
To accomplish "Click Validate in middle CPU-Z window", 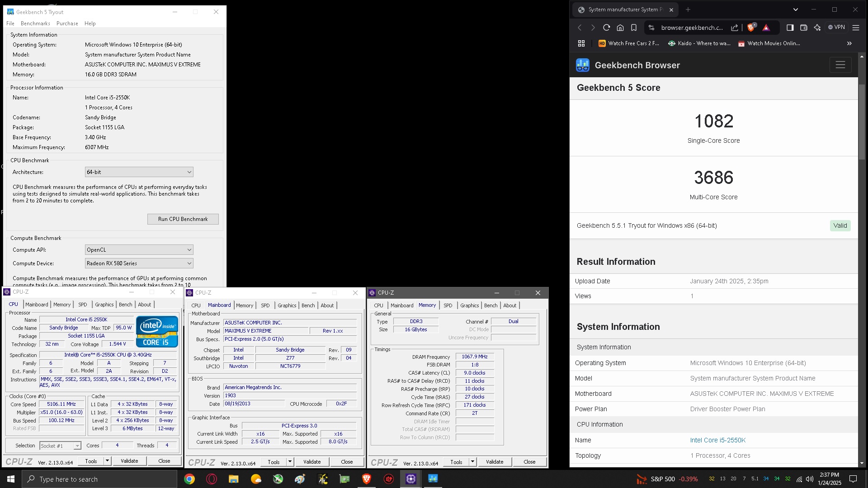I will [312, 462].
